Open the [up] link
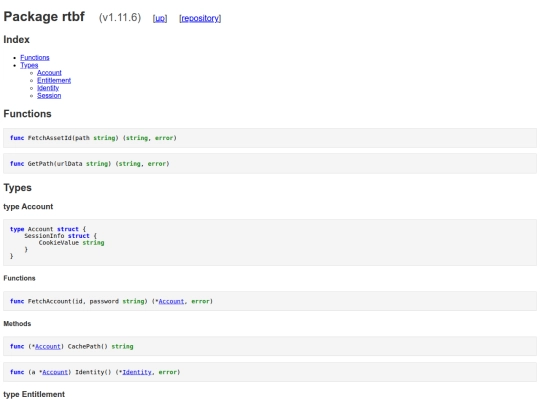Screen dimensions: 540x405 click(160, 18)
